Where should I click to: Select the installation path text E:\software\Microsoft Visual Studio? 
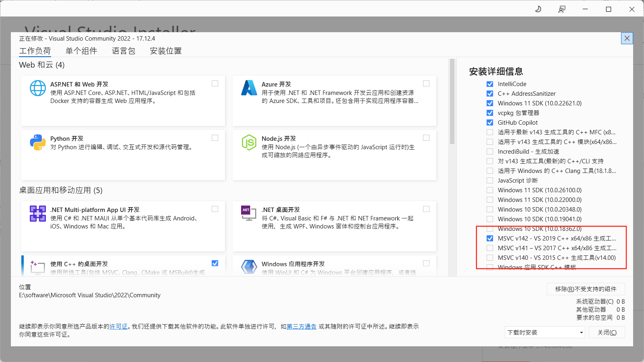coord(90,295)
